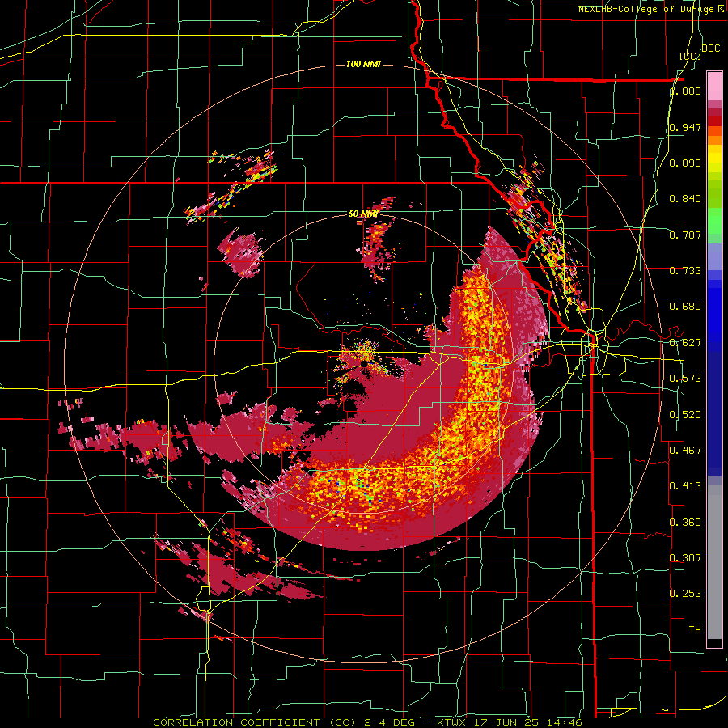
Task: Select the 0.307 legend value
Action: pyautogui.click(x=685, y=558)
